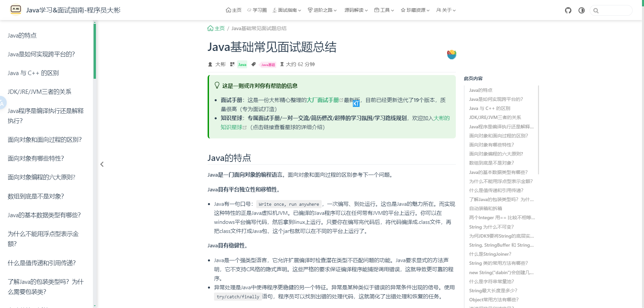Toggle dark mode with the contrast icon
Viewport: 644px width, 308px height.
582,10
